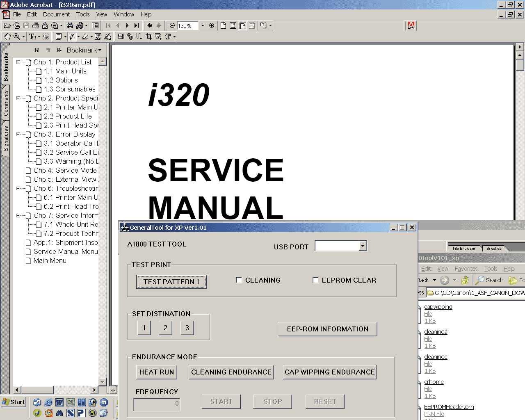The width and height of the screenshot is (525, 420).
Task: Click the CAP WIPPING ENDURANCE button
Action: [x=330, y=372]
